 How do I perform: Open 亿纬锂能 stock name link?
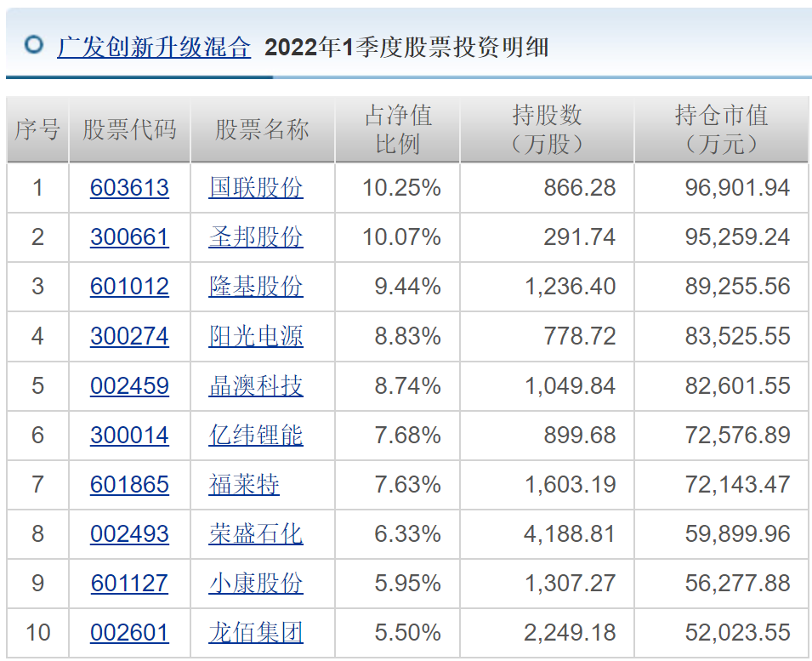point(256,436)
